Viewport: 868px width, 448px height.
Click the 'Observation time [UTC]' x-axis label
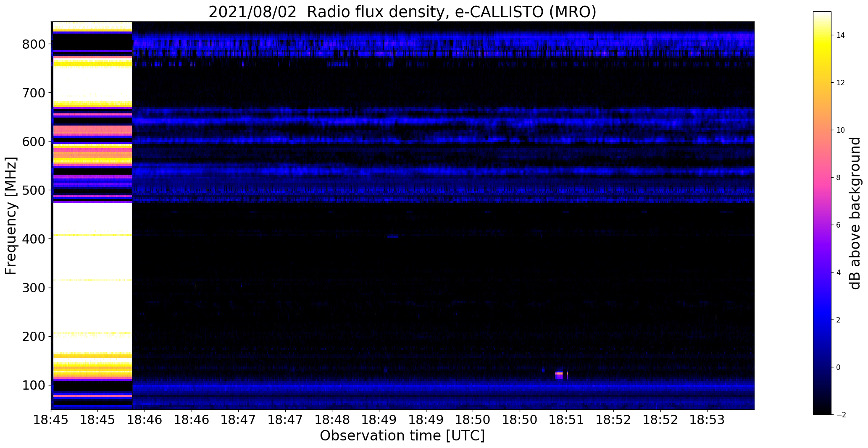[x=402, y=435]
